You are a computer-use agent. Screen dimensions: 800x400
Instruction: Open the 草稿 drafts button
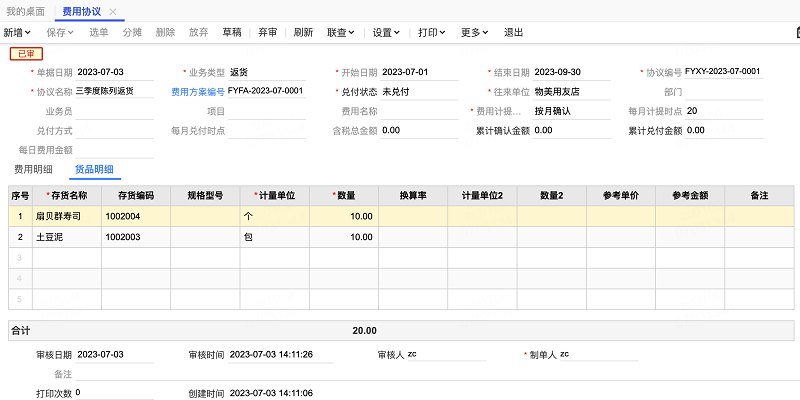pos(231,32)
